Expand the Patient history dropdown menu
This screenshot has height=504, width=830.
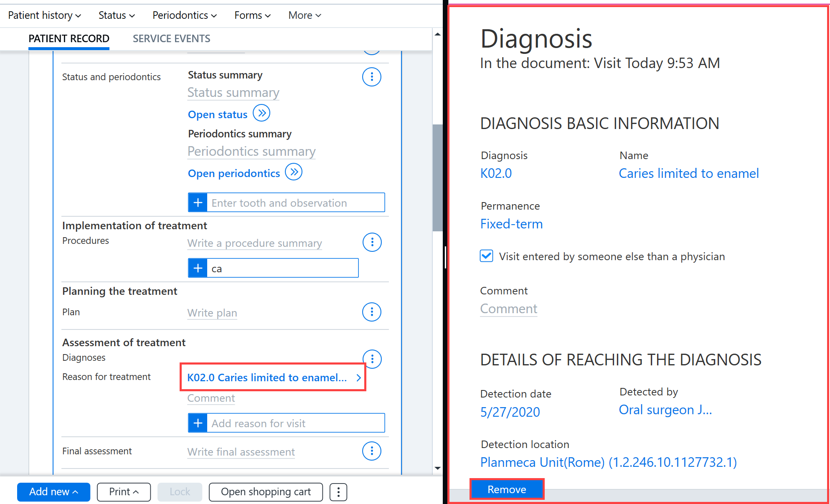coord(44,15)
